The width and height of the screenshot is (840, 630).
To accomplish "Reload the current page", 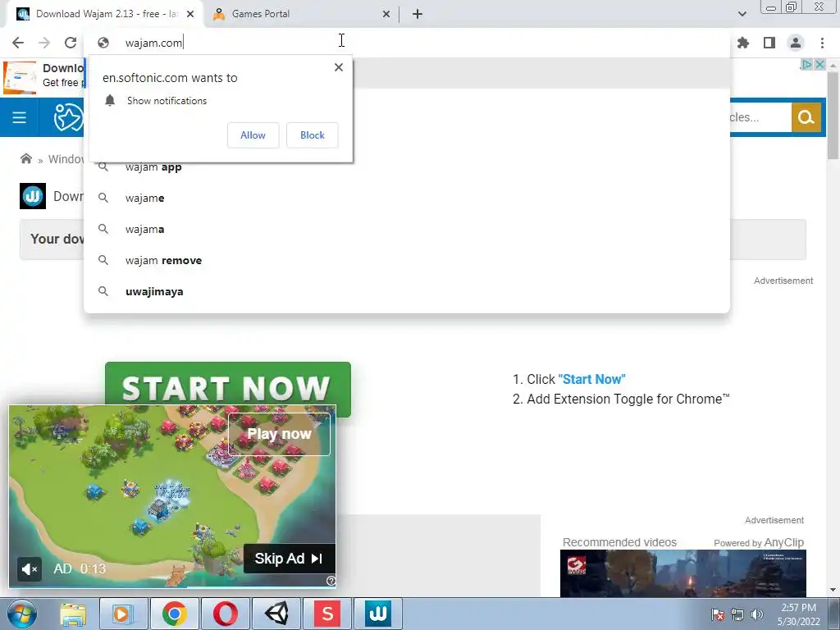I will [x=71, y=43].
